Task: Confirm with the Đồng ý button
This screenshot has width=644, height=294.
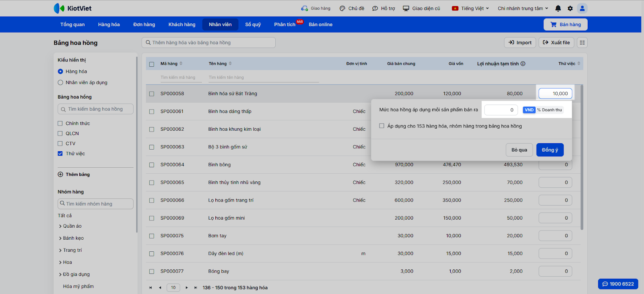Action: [550, 150]
